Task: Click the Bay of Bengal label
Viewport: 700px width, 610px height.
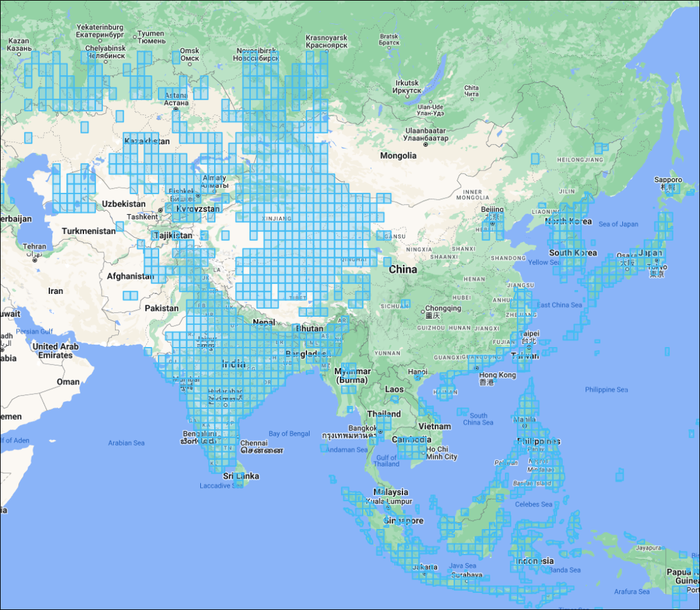Action: 289,434
